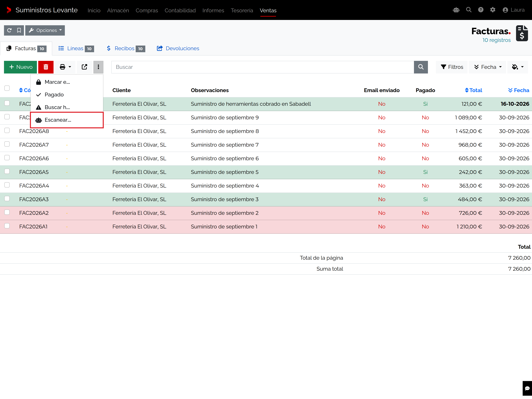The image size is (532, 399).
Task: Open the Fecha sort dropdown
Action: (487, 67)
